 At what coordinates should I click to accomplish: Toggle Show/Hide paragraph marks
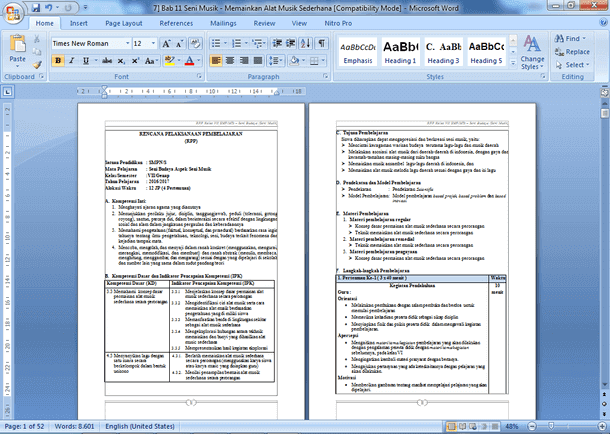tap(322, 43)
